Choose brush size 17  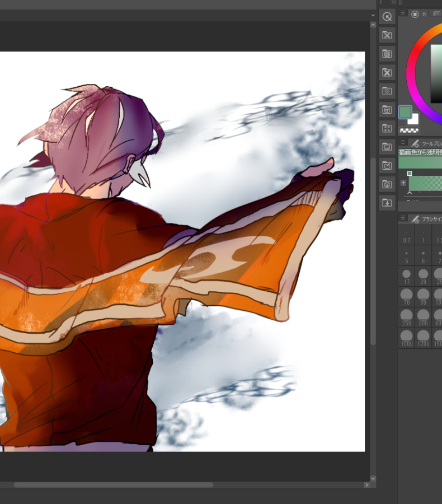point(407,277)
